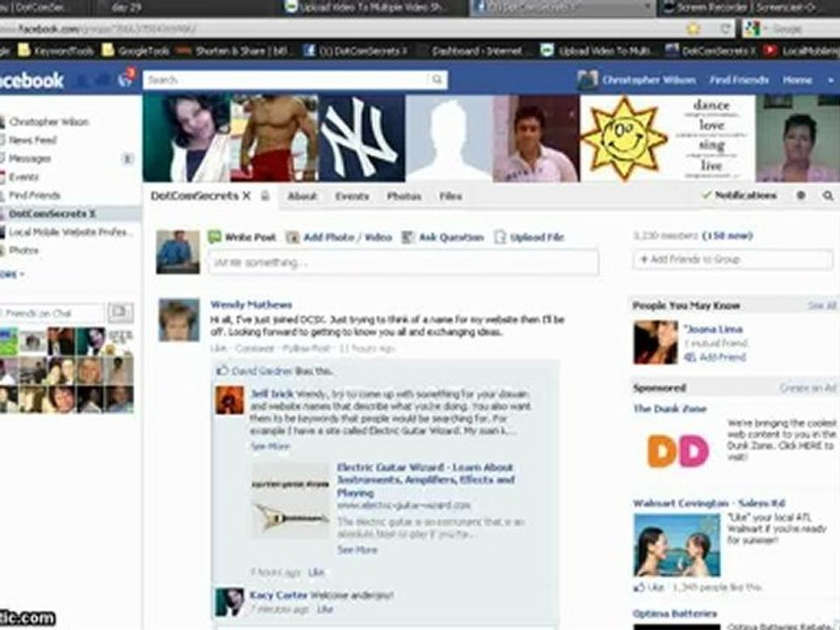
Task: Click the Electric Guitar Wizard thumbnail
Action: pyautogui.click(x=290, y=502)
